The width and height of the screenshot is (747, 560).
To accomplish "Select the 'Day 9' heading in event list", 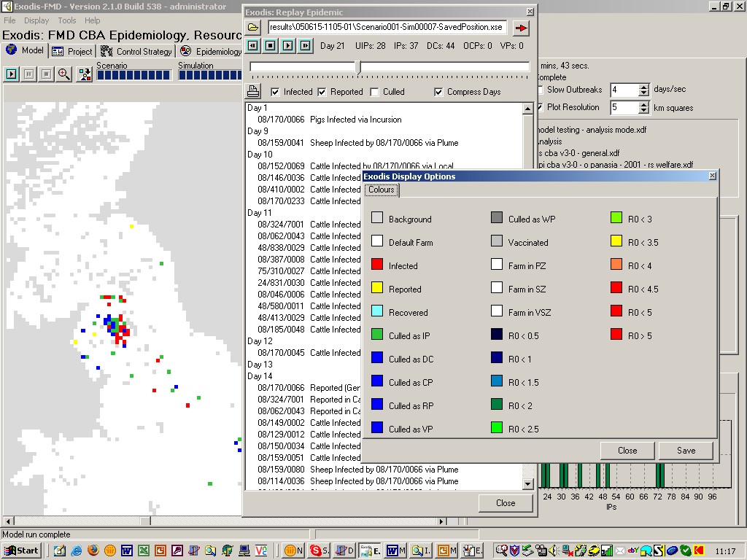I will tap(258, 131).
